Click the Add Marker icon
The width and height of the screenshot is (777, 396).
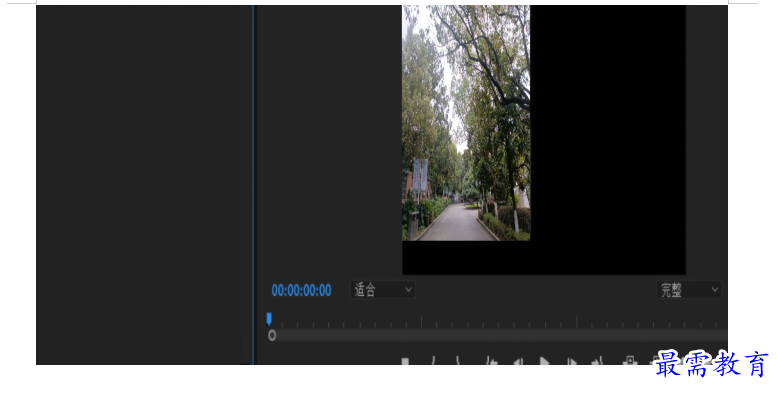(405, 362)
